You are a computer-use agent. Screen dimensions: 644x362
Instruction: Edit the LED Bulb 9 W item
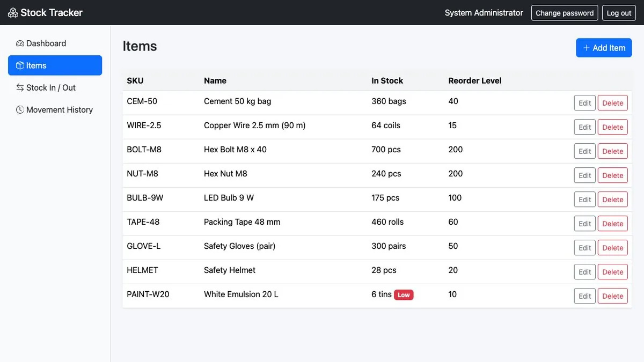coord(585,200)
